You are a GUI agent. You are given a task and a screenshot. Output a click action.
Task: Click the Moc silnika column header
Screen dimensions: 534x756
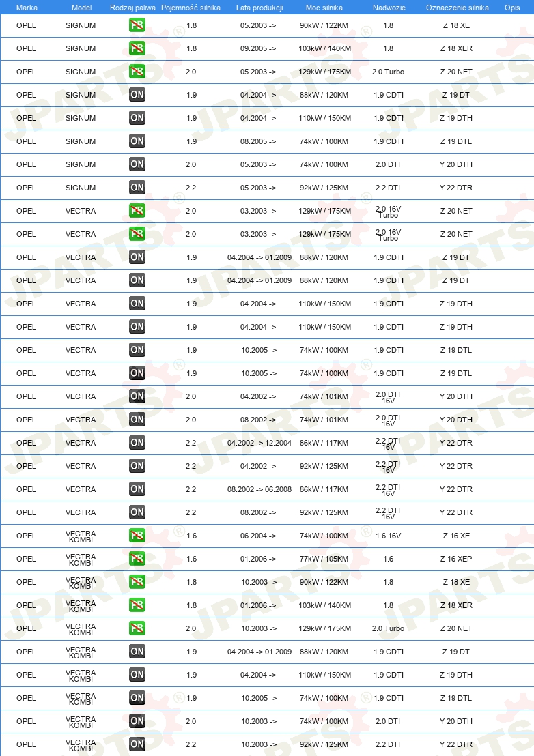[324, 8]
